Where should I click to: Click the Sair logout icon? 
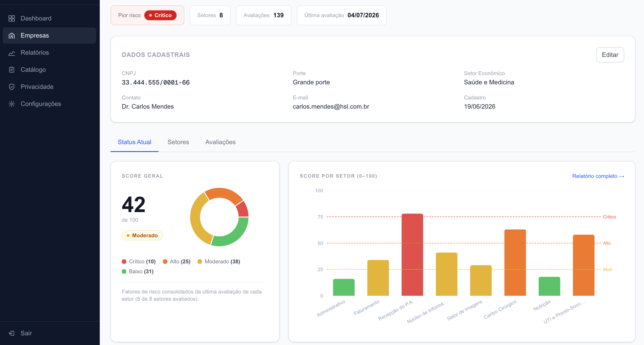pos(11,333)
